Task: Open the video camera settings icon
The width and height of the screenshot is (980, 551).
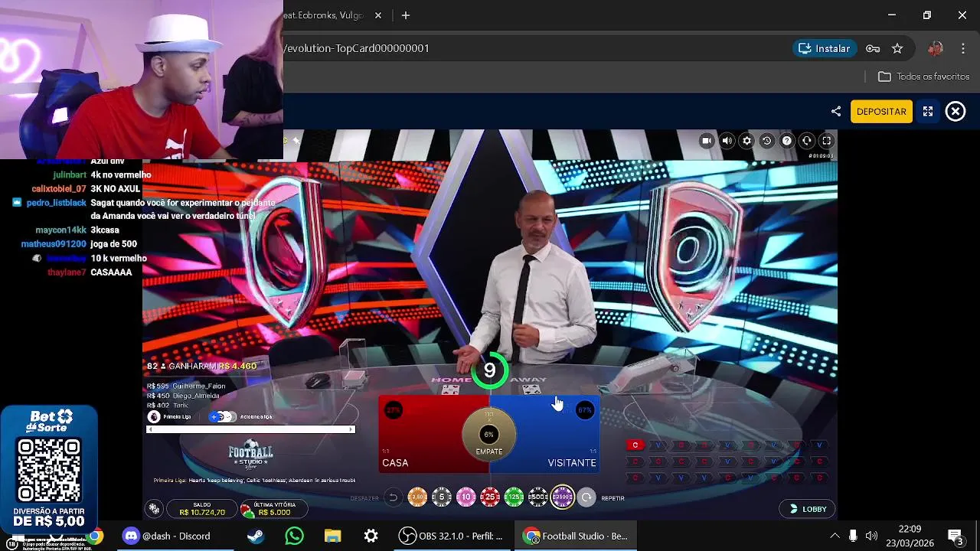Action: [707, 141]
